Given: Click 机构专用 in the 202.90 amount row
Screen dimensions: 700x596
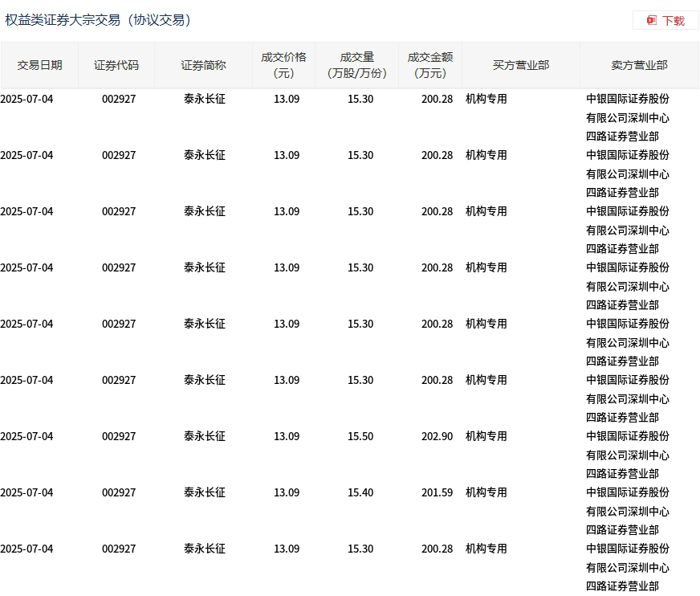Looking at the screenshot, I should pos(486,436).
